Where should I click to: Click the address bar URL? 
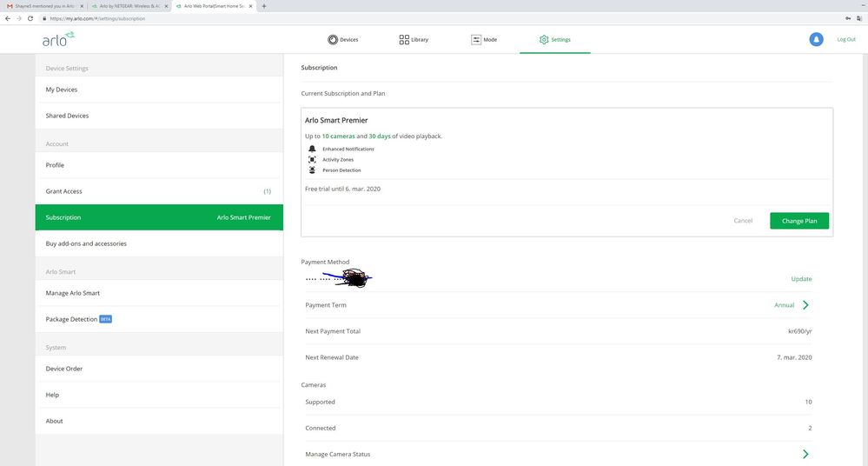tap(97, 18)
